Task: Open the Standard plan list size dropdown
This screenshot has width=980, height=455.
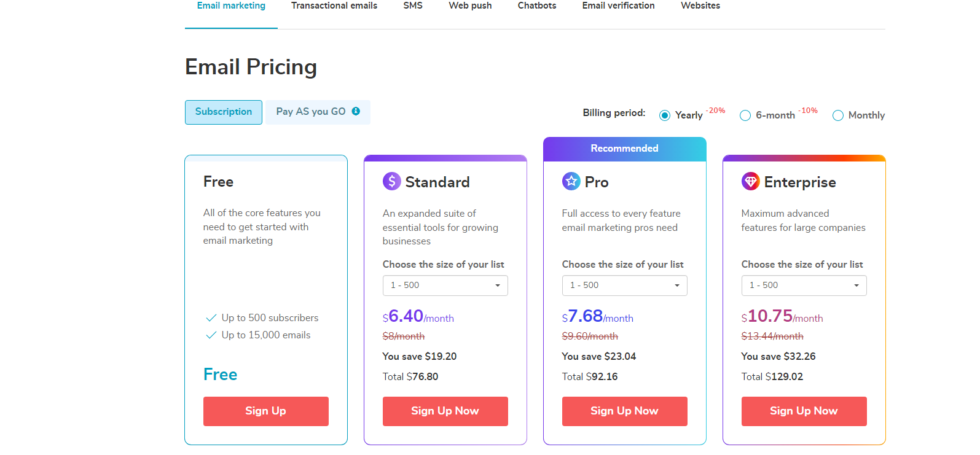Action: [x=445, y=286]
